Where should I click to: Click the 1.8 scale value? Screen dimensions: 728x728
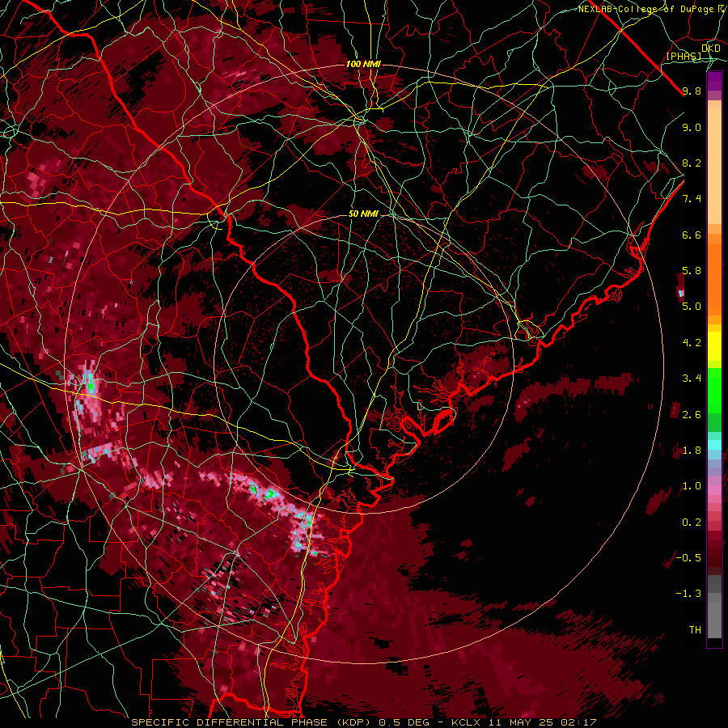click(692, 451)
